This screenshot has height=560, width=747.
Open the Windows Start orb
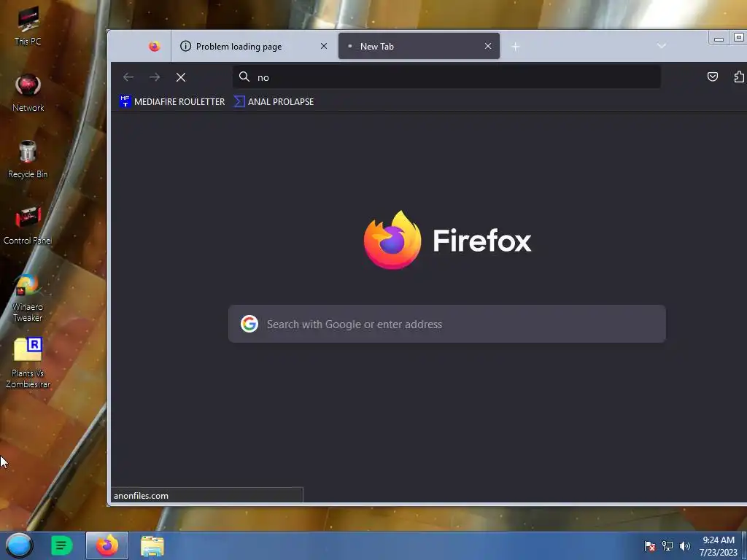tap(20, 545)
